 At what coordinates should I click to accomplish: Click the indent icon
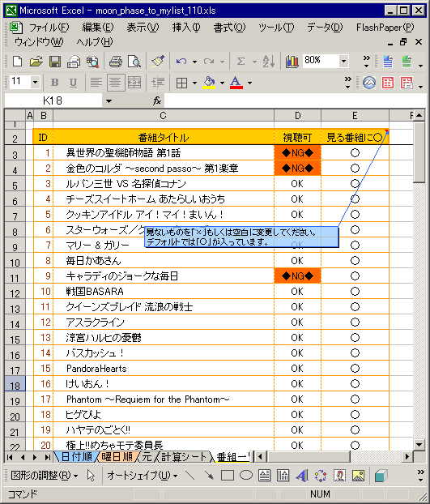[x=158, y=83]
